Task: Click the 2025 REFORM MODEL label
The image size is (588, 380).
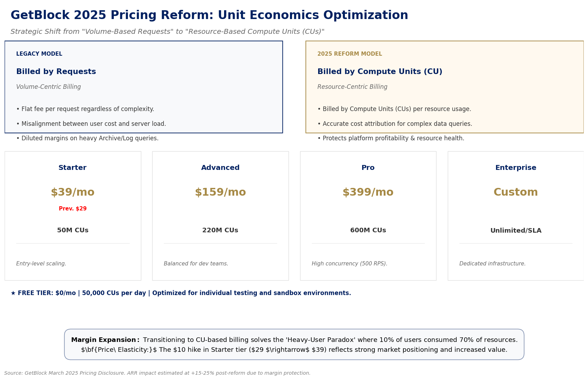Action: (x=349, y=54)
